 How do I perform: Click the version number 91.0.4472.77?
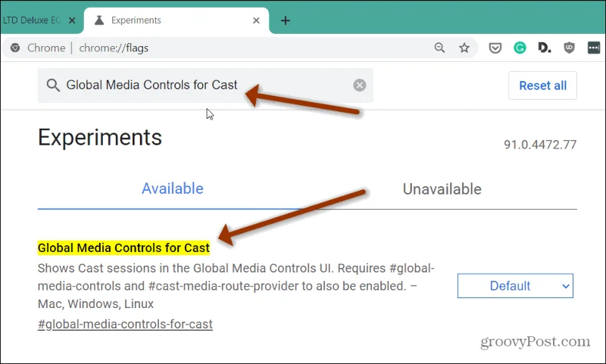[540, 145]
